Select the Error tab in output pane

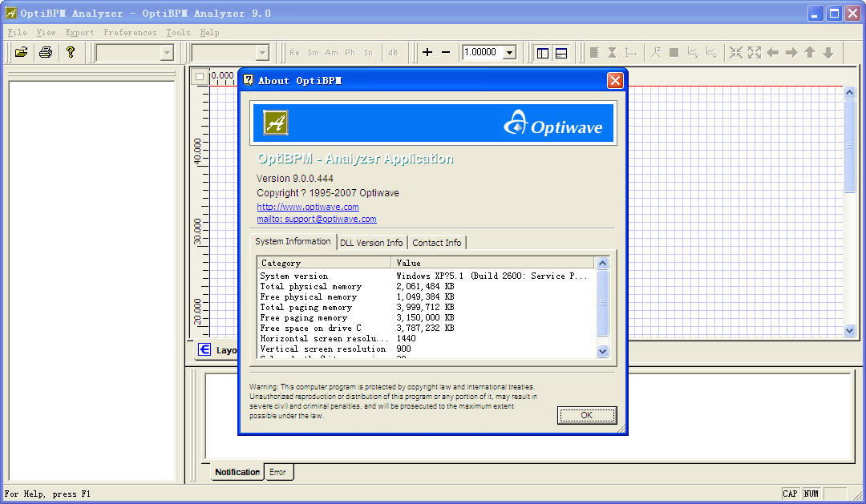(277, 472)
